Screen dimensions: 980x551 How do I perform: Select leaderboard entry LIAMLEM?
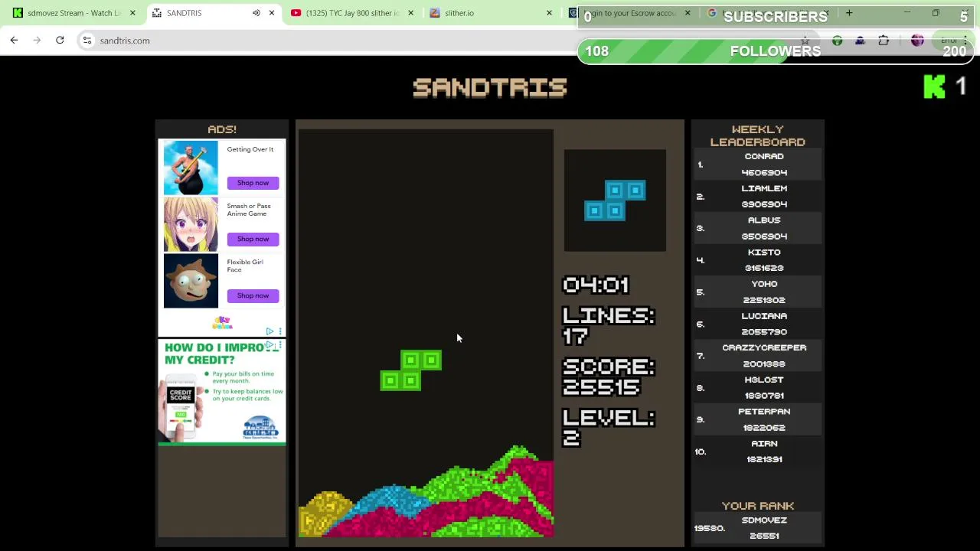point(758,197)
